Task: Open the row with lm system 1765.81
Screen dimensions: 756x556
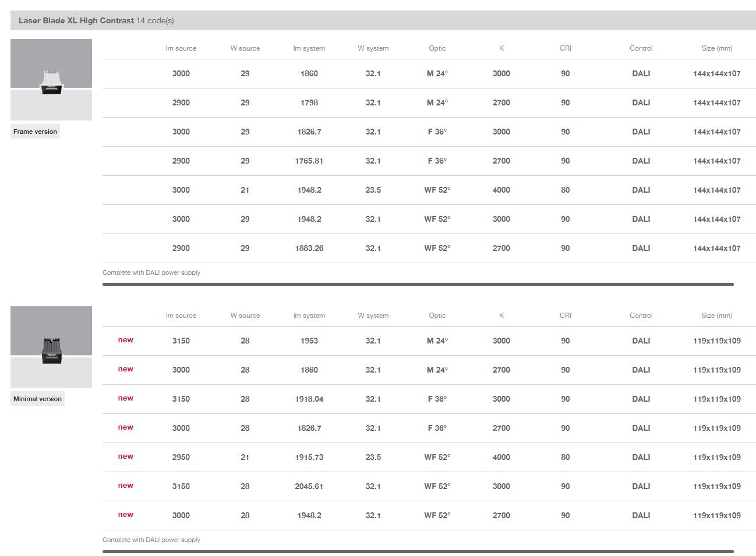Action: click(x=309, y=161)
